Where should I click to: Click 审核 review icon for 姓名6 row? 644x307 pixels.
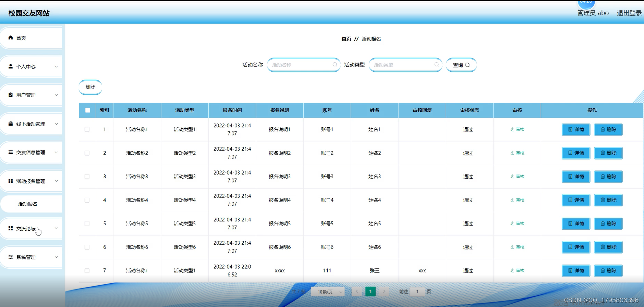(x=517, y=247)
